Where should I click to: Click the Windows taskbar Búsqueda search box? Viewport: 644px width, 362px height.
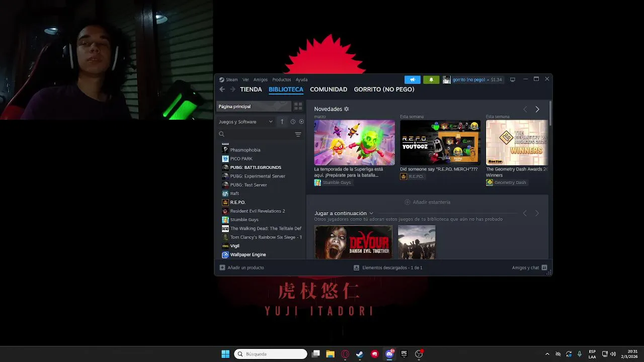[x=271, y=354]
